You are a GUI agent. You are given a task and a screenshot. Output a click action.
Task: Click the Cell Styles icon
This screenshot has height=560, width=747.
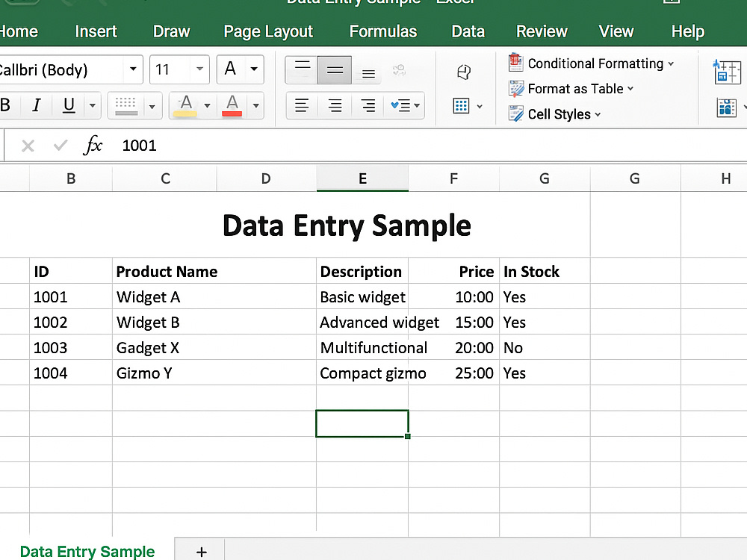(516, 113)
